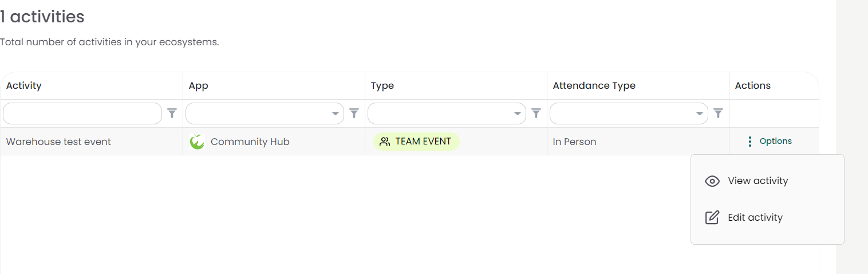Click the Options link in Actions column

click(775, 141)
